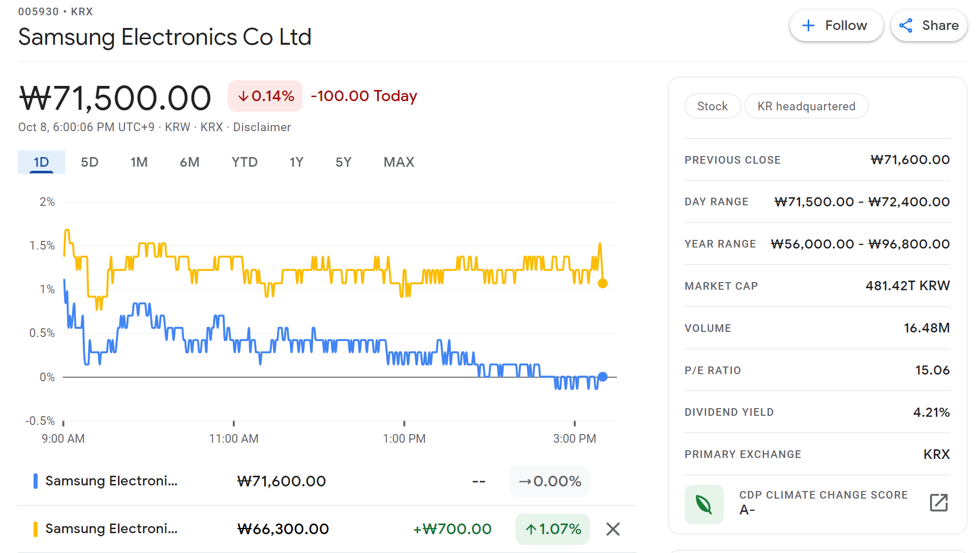The height and width of the screenshot is (553, 980).
Task: Click the DIVIDEND YIELD value 4.21%
Action: coord(932,412)
